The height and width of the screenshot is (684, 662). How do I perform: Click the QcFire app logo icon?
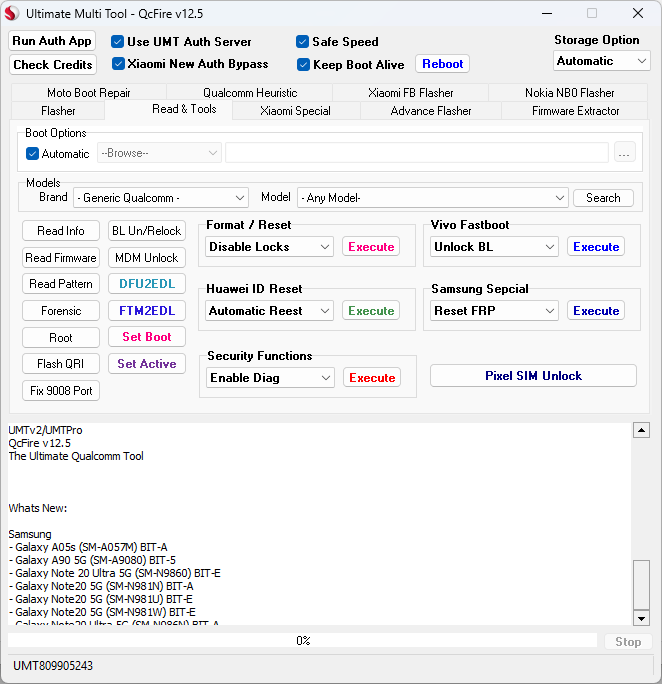tap(12, 14)
